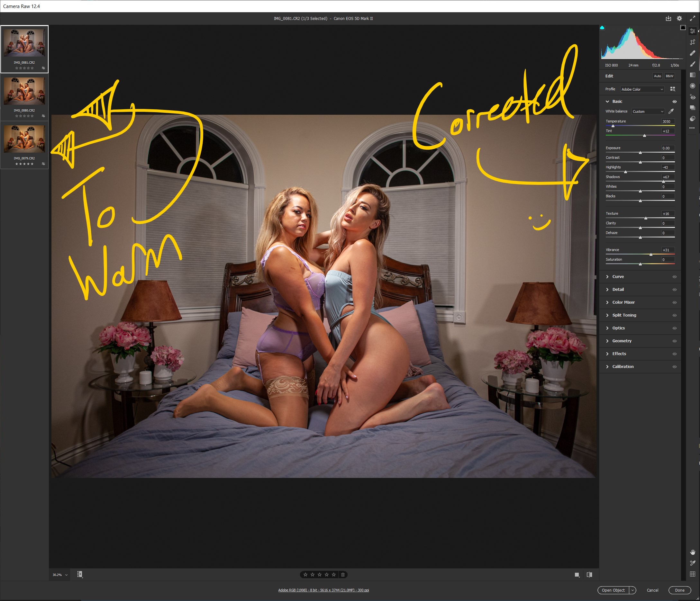This screenshot has width=700, height=601.
Task: Pick the White Balance eyedropper tool
Action: pyautogui.click(x=671, y=111)
